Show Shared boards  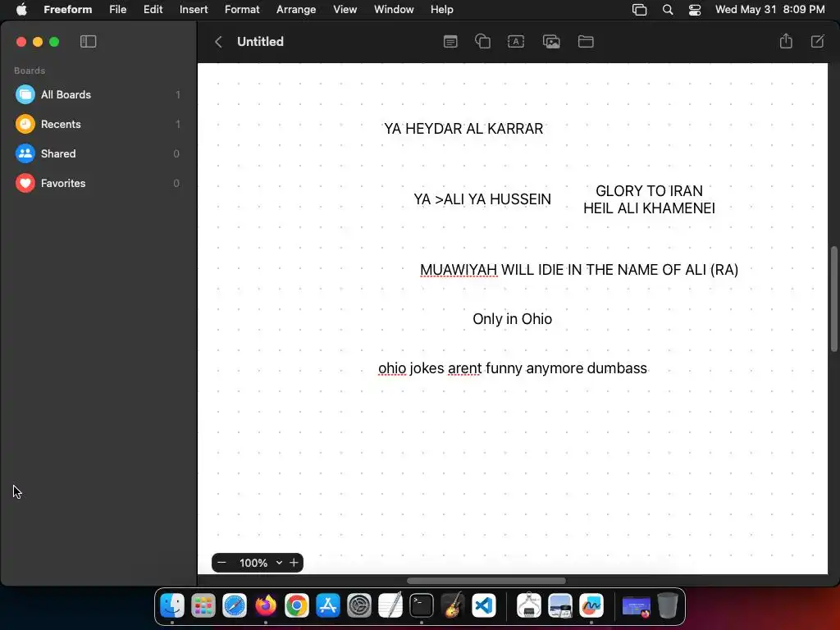click(98, 153)
